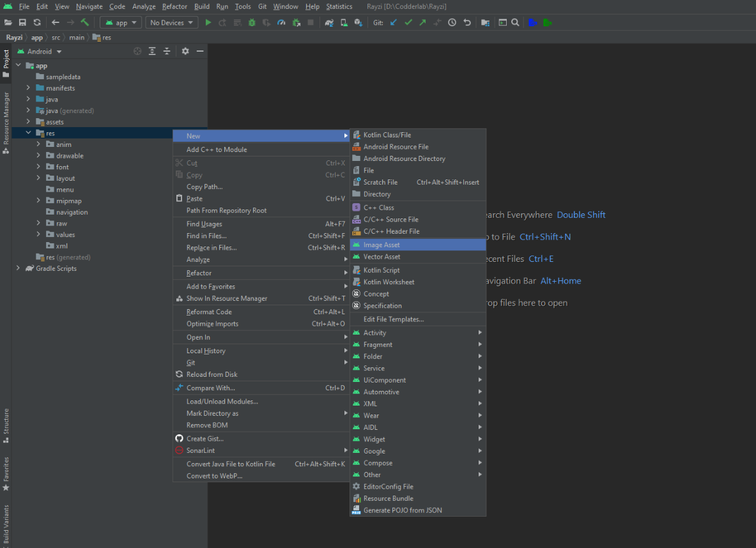
Task: Click the Run app green play button
Action: [208, 22]
